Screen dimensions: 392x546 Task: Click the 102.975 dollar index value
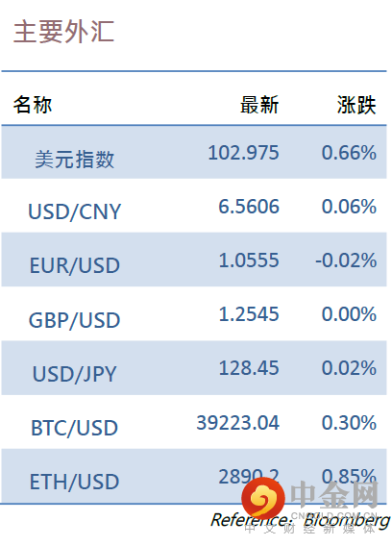tap(243, 153)
